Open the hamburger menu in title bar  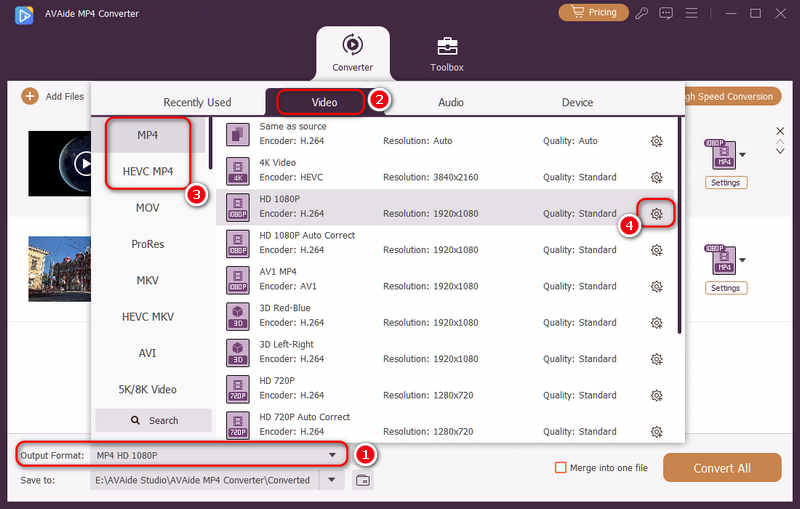click(691, 13)
